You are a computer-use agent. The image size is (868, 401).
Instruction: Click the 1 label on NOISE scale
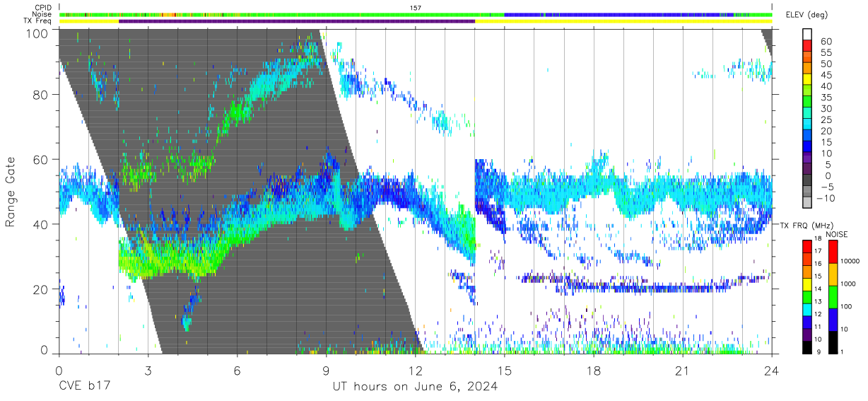pos(841,353)
